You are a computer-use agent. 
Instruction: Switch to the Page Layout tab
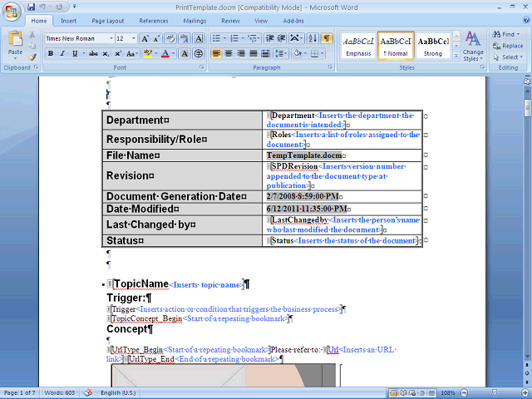108,21
